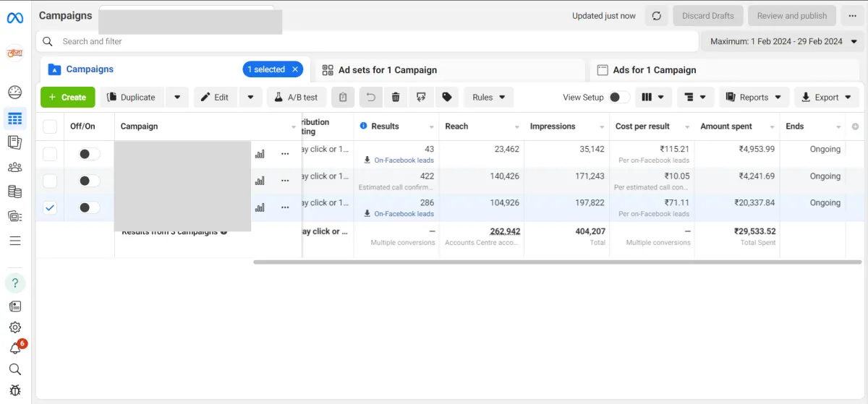Open the Amount spent column sort arrow
The height and width of the screenshot is (404, 868).
(x=772, y=127)
